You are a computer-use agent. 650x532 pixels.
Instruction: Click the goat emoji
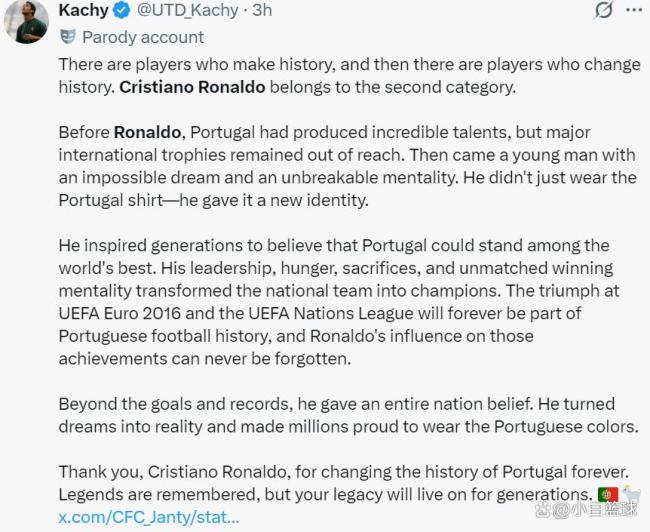click(631, 493)
